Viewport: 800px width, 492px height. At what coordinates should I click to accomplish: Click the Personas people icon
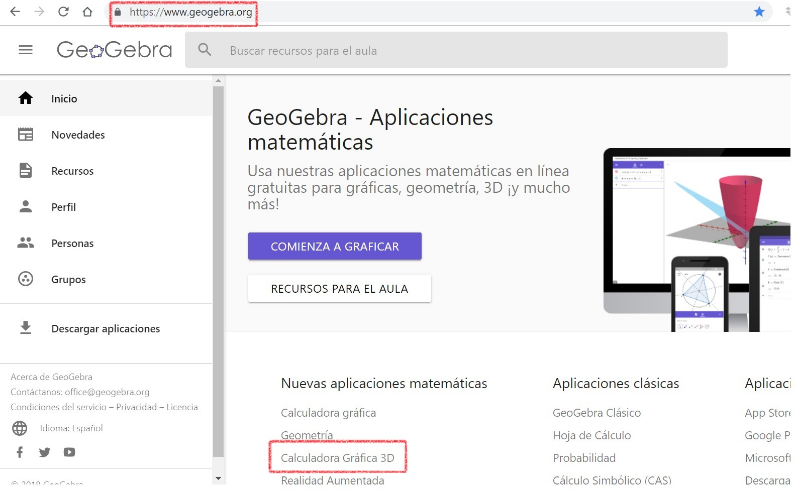[x=26, y=242]
